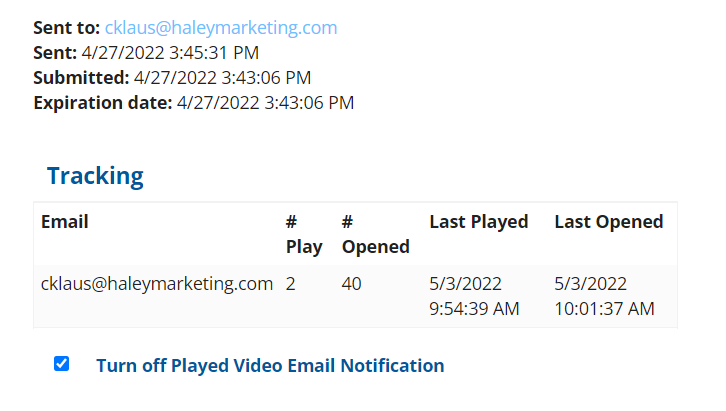Uncheck Turn off Played Video Email Notification checkbox
The height and width of the screenshot is (411, 726).
pos(62,364)
